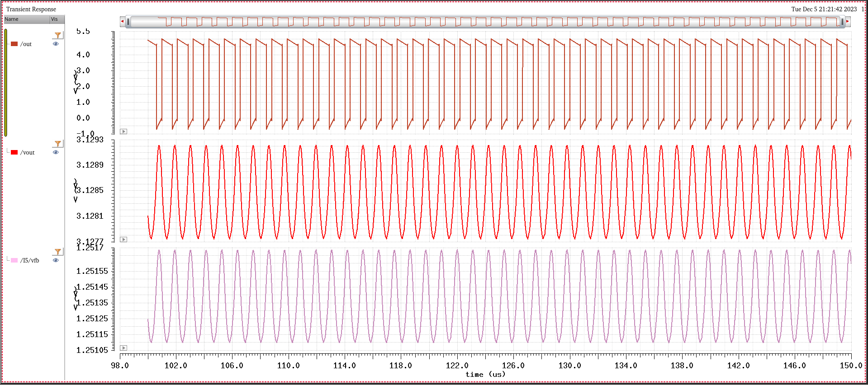Click the Transient Response title

tap(31, 9)
